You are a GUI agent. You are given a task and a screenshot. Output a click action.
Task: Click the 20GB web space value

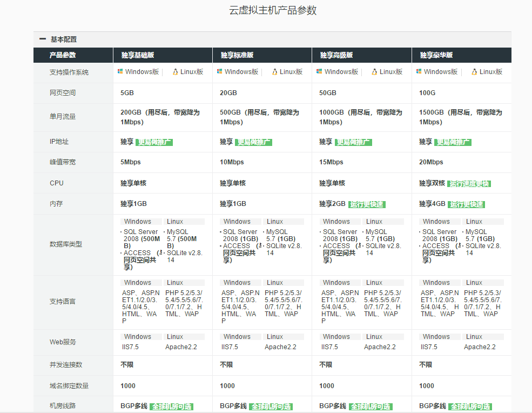[x=228, y=93]
